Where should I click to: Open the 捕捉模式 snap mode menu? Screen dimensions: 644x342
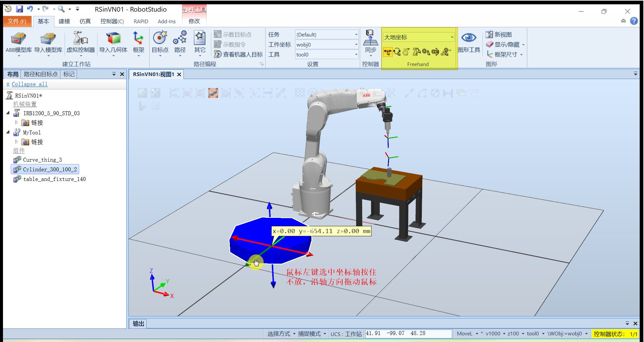coord(312,334)
